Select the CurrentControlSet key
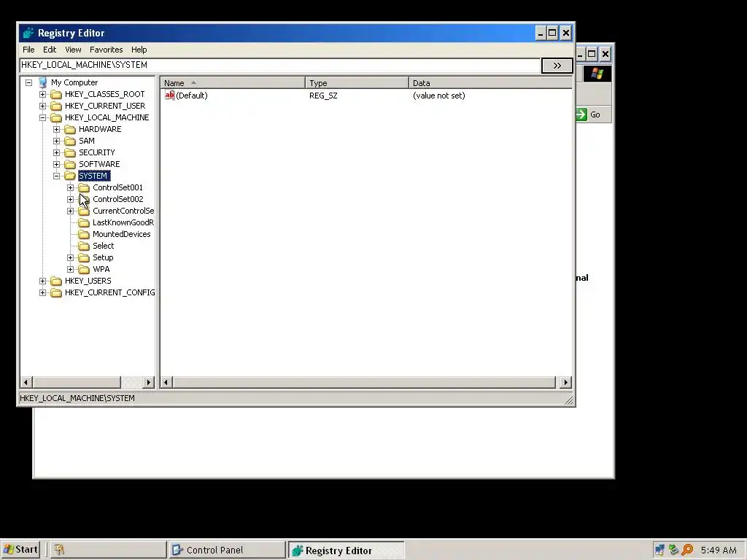747x560 pixels. pos(123,211)
